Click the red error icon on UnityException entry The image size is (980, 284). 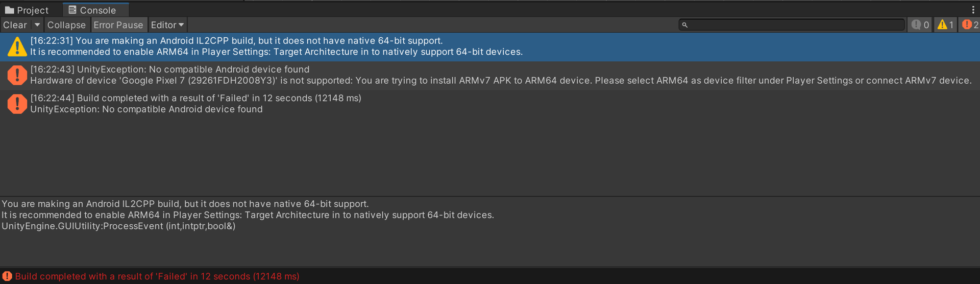click(17, 75)
